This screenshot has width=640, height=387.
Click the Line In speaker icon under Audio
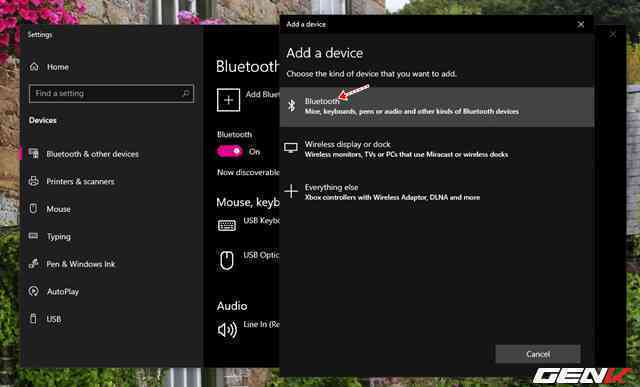227,330
